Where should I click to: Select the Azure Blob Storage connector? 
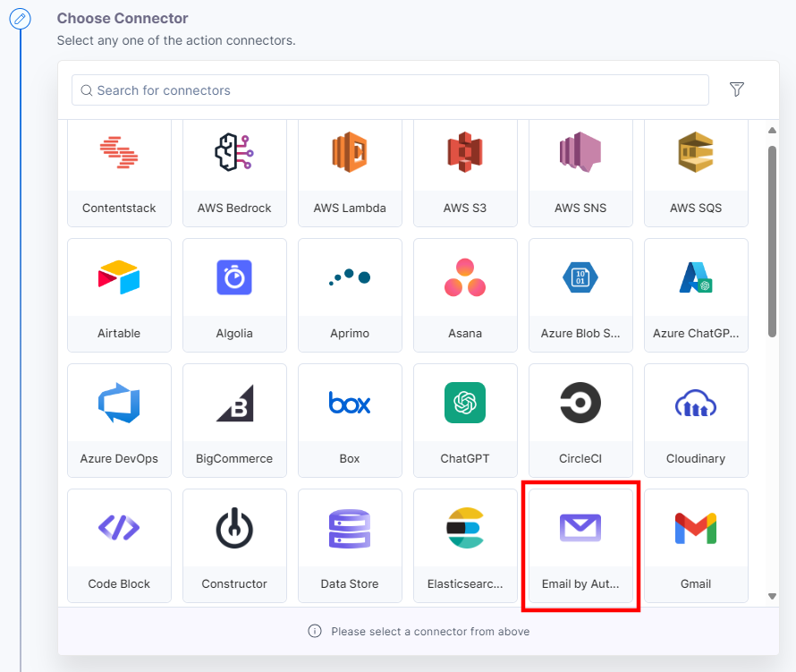click(x=580, y=295)
